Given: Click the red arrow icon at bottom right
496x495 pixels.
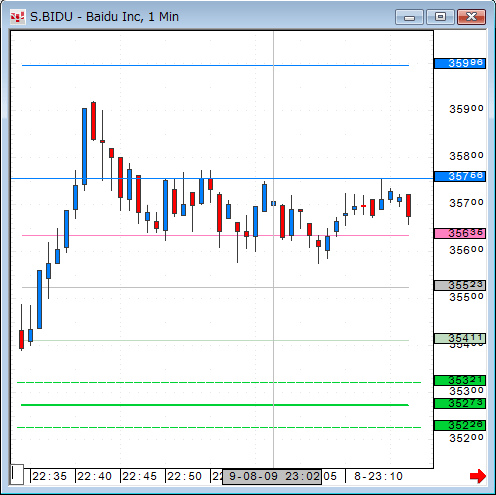Looking at the screenshot, I should tap(478, 476).
